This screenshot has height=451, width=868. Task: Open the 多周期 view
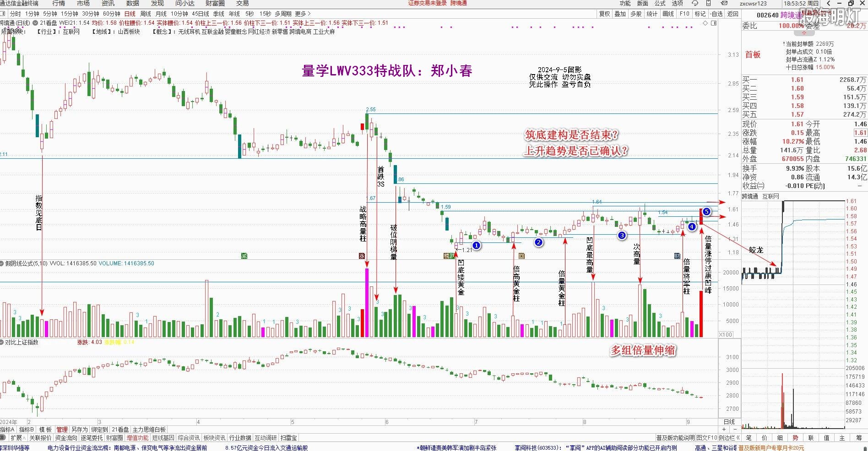283,14
